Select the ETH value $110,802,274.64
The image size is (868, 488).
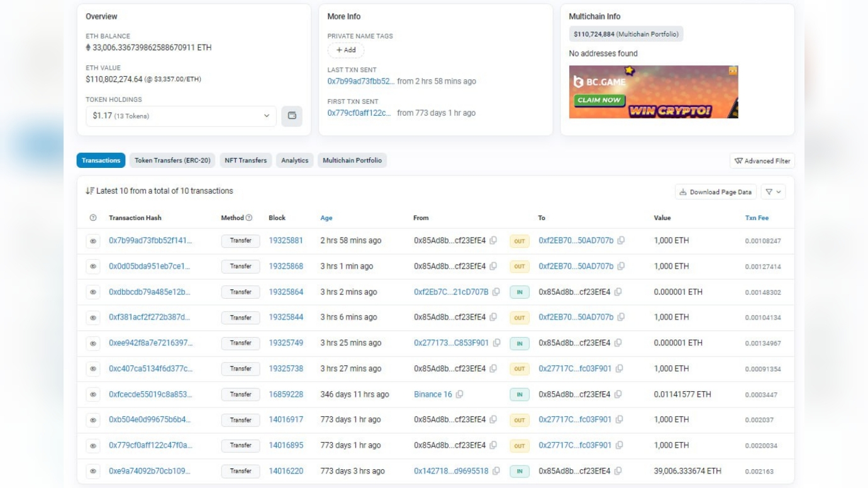[114, 79]
